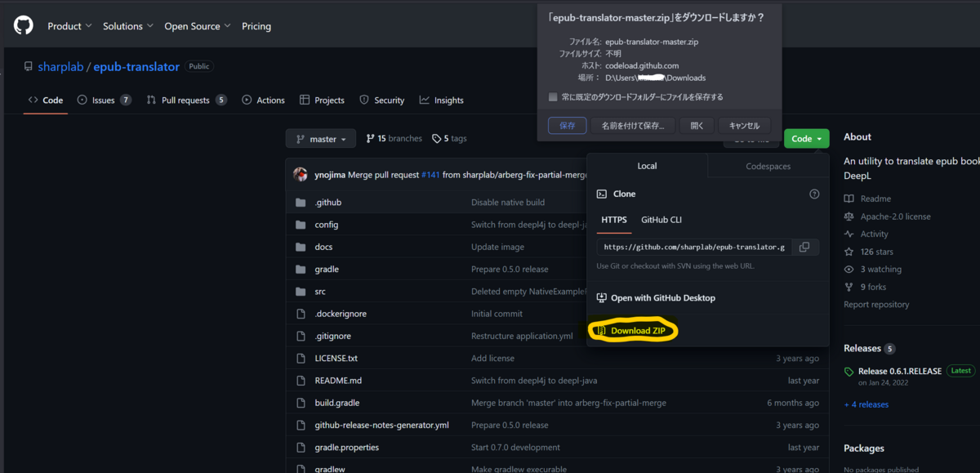
Task: Click the .github folder icon
Action: tap(300, 203)
